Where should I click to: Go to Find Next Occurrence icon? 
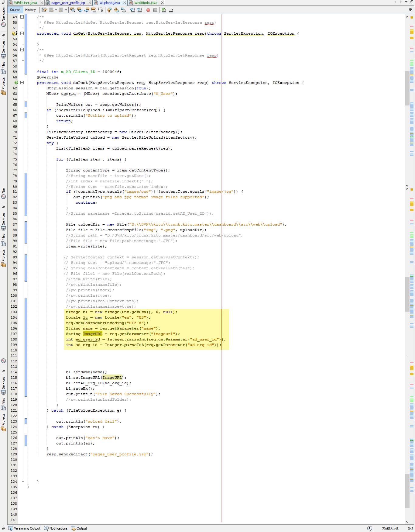87,10
